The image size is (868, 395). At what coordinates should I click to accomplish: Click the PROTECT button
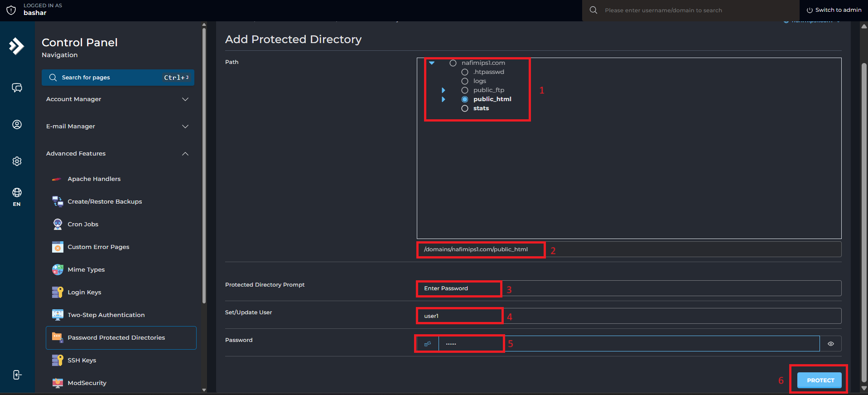coord(819,380)
